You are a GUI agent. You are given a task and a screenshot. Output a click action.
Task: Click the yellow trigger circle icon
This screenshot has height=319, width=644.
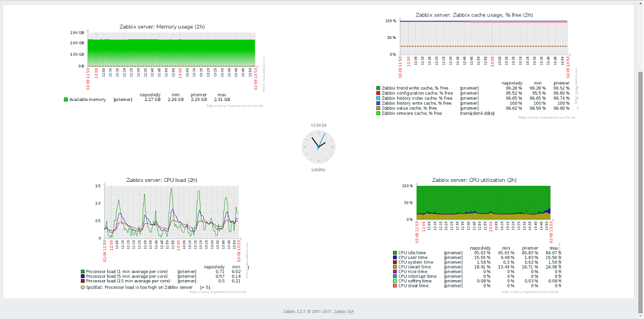pos(83,287)
